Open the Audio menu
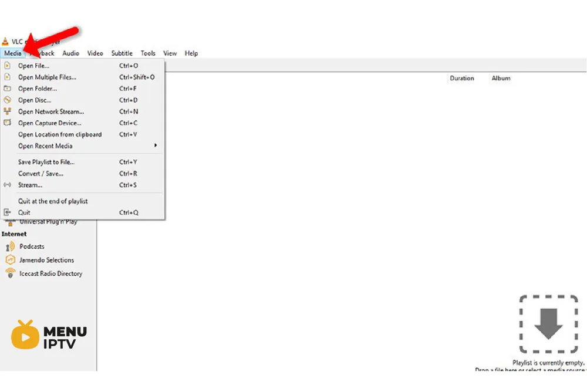The height and width of the screenshot is (392, 587). coord(71,53)
